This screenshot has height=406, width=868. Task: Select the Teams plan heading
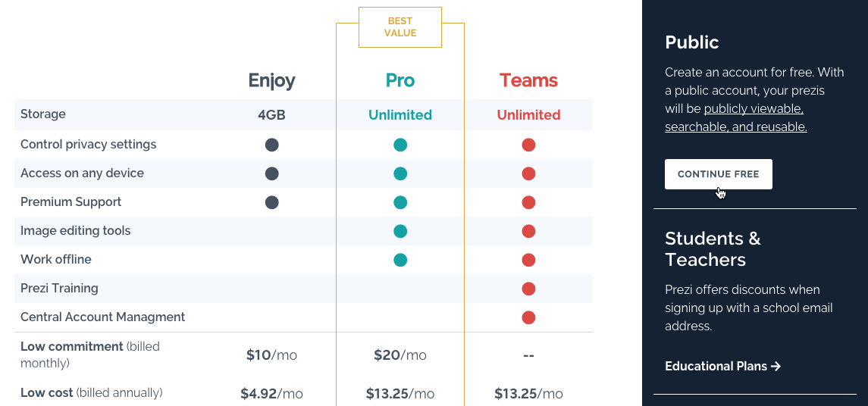(528, 80)
